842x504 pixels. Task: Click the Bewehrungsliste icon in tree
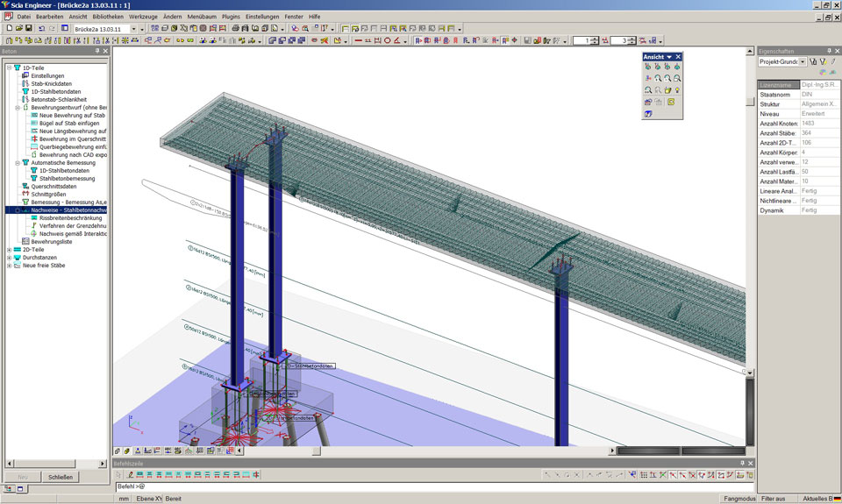point(25,241)
